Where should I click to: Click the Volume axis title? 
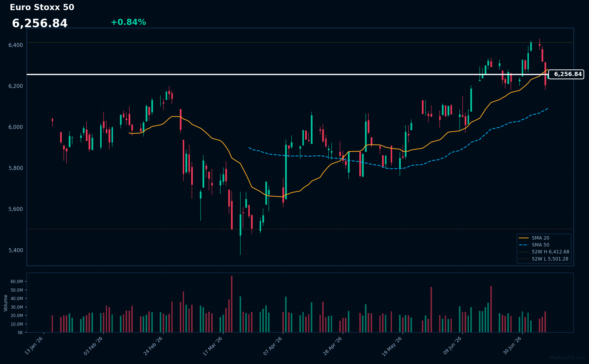click(x=6, y=303)
